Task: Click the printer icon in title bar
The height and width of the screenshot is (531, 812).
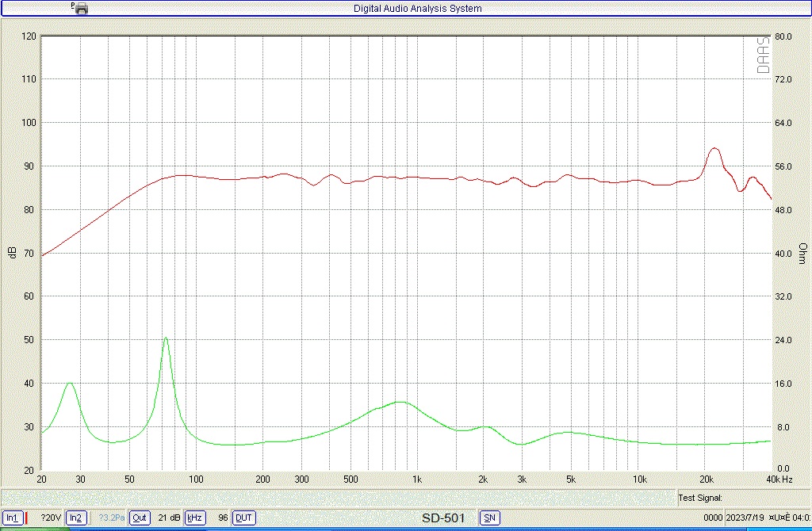Action: coord(81,8)
